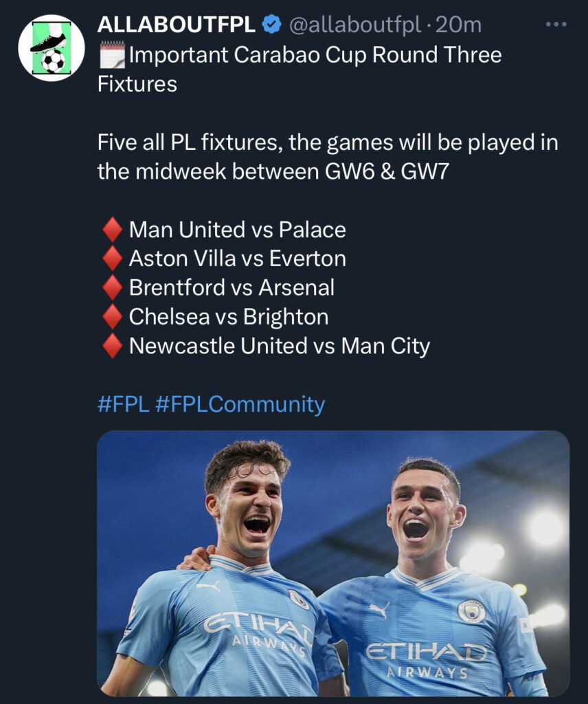Select the red diamond beside Aston Villa
588x704 pixels.
111,258
